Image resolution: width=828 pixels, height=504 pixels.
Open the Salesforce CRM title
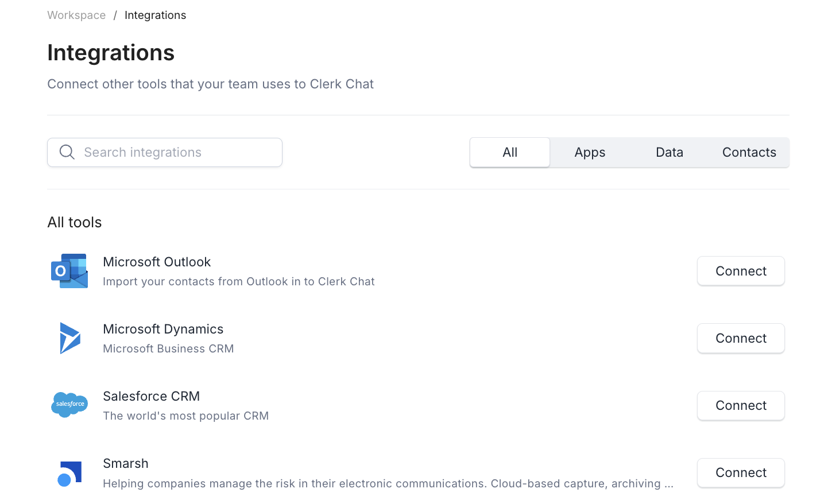pyautogui.click(x=151, y=396)
